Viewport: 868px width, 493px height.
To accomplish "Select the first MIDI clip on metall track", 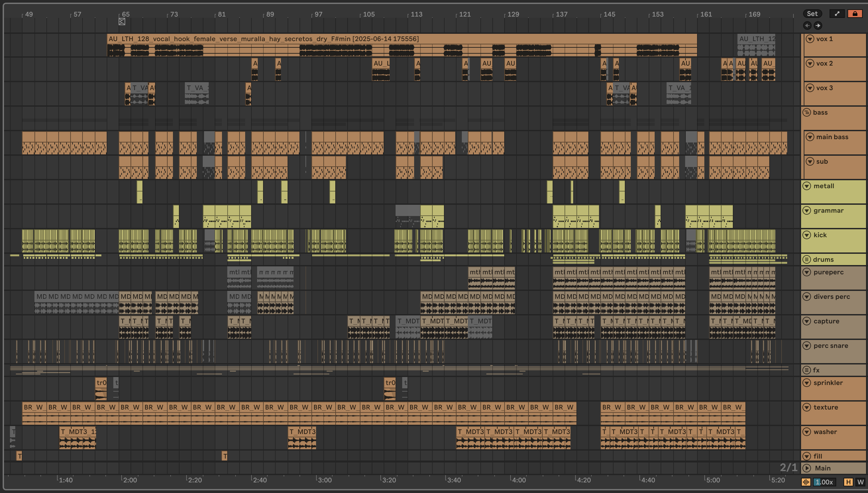I will 139,192.
